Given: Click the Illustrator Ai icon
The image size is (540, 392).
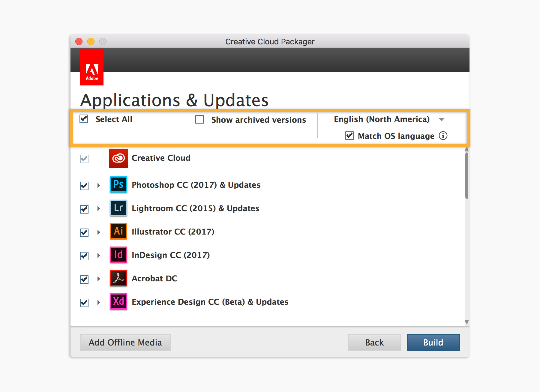Looking at the screenshot, I should [x=118, y=231].
